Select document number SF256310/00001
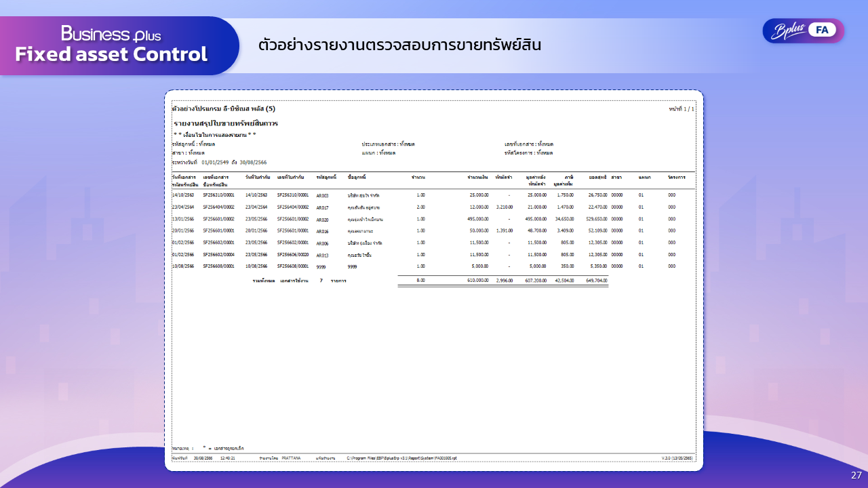 [218, 195]
